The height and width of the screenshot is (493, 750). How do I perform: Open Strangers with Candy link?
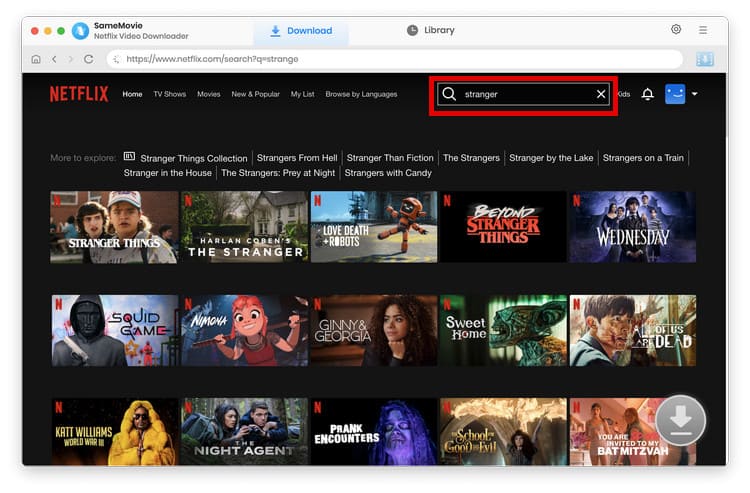tap(388, 173)
